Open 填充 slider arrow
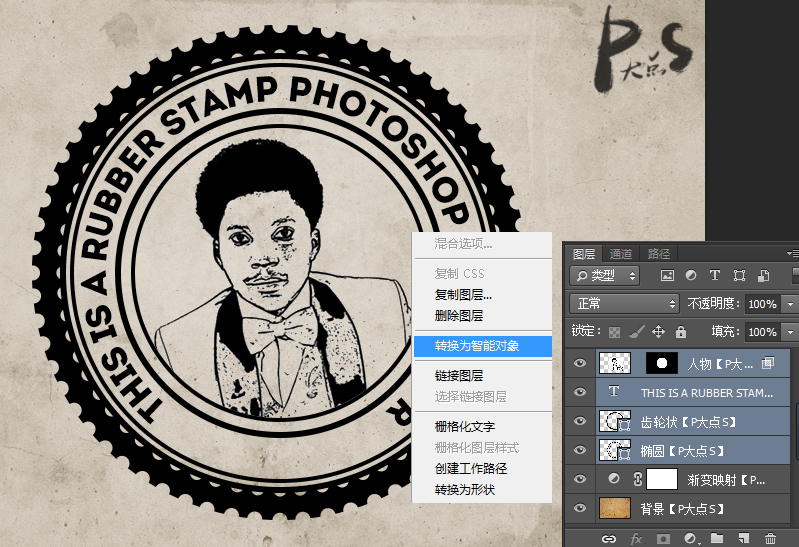 coord(790,332)
